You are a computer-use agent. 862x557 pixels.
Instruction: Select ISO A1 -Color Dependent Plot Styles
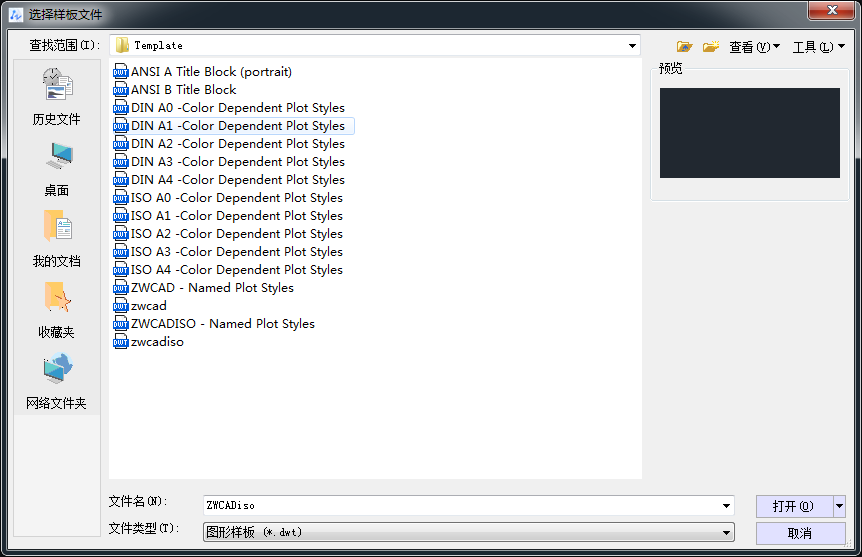coord(237,216)
